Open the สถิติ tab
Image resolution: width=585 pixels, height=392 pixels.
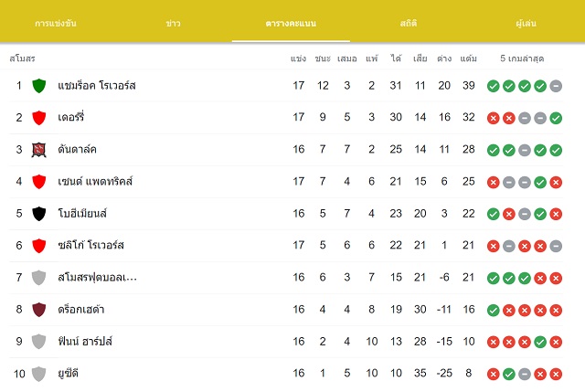tap(409, 23)
